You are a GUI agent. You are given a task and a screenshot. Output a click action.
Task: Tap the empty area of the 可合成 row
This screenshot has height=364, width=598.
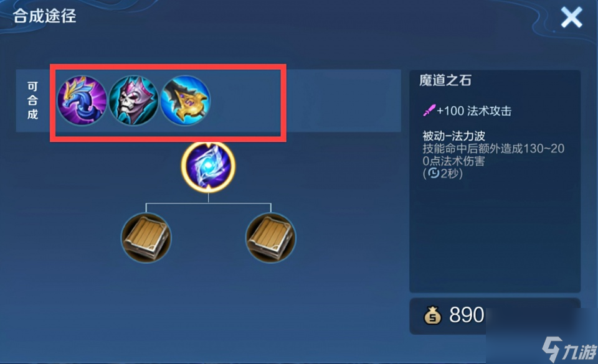pyautogui.click(x=343, y=101)
